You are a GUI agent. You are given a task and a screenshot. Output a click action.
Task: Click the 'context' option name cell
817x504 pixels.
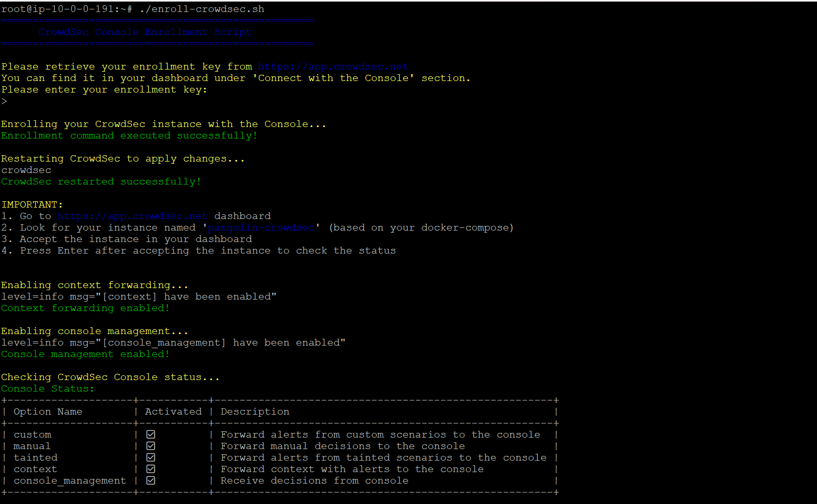pyautogui.click(x=36, y=469)
